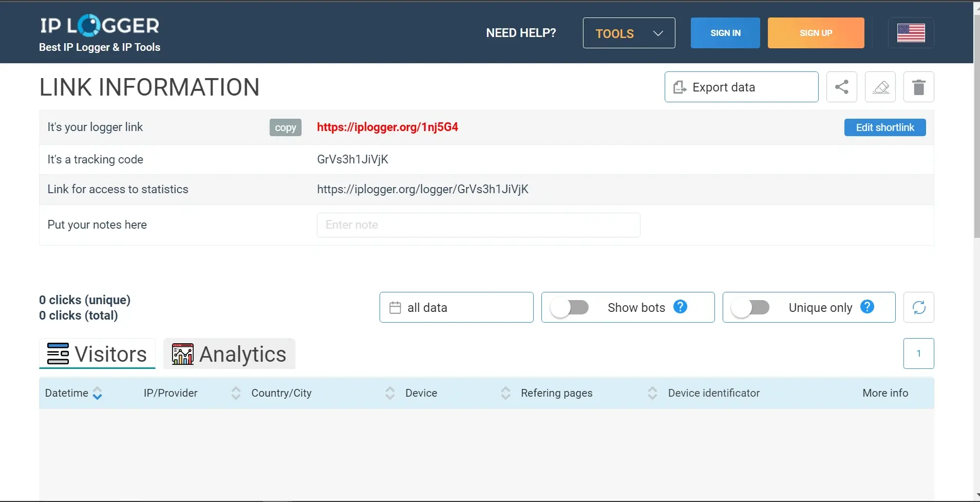Open the Export data dropdown
Viewport: 980px width, 502px height.
coord(741,87)
